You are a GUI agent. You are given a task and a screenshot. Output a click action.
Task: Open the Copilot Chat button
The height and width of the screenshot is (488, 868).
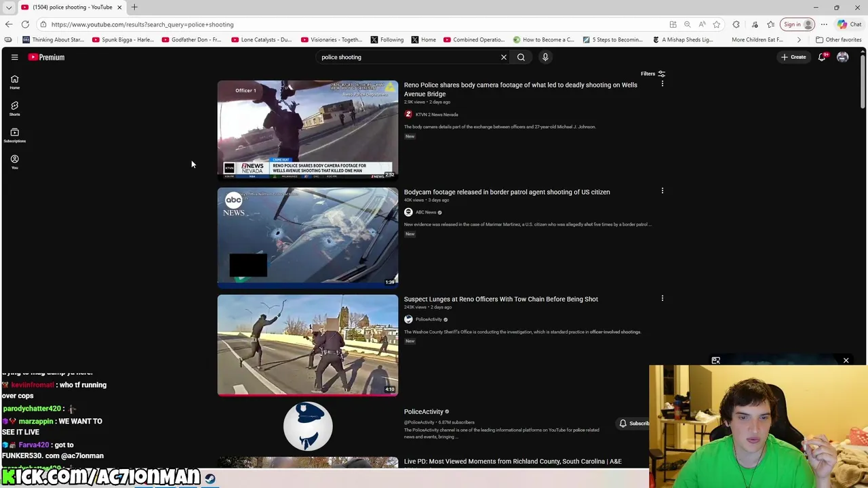tap(849, 24)
